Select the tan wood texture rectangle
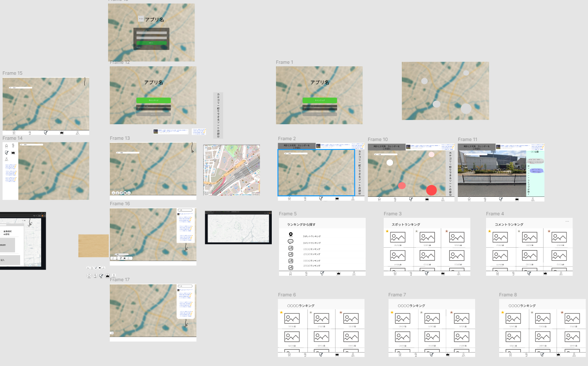This screenshot has height=366, width=588. pyautogui.click(x=94, y=246)
